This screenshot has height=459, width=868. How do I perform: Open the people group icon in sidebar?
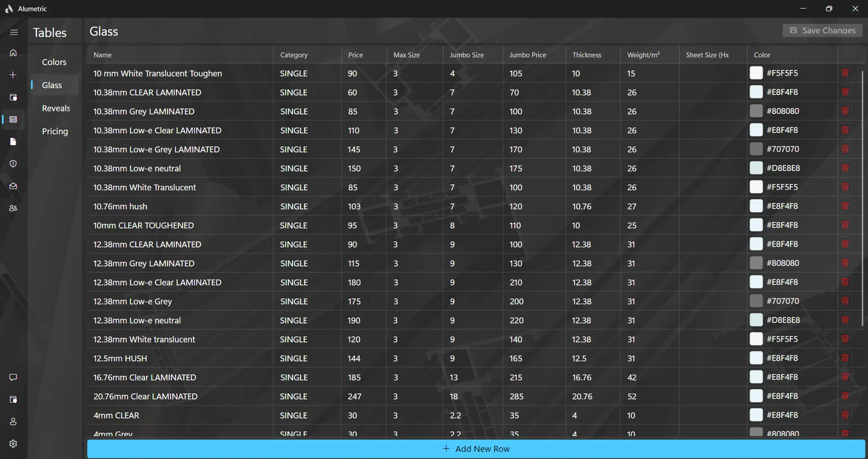click(x=14, y=208)
